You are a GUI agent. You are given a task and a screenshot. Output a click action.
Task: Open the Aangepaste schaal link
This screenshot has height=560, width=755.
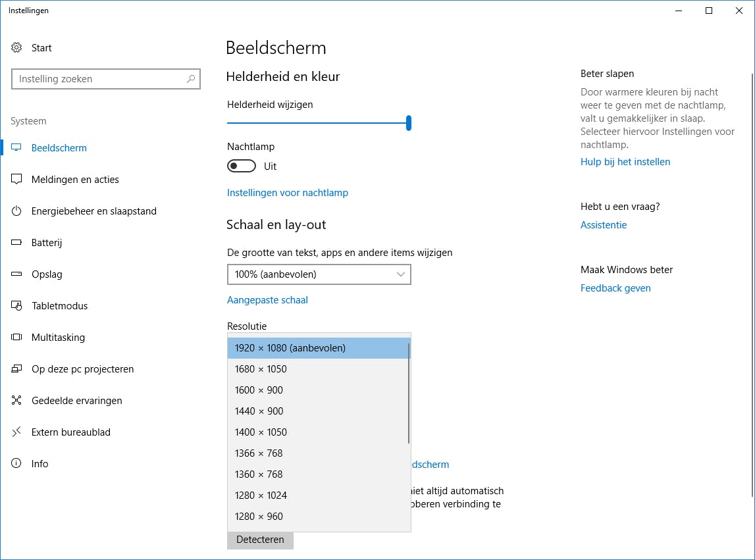267,300
